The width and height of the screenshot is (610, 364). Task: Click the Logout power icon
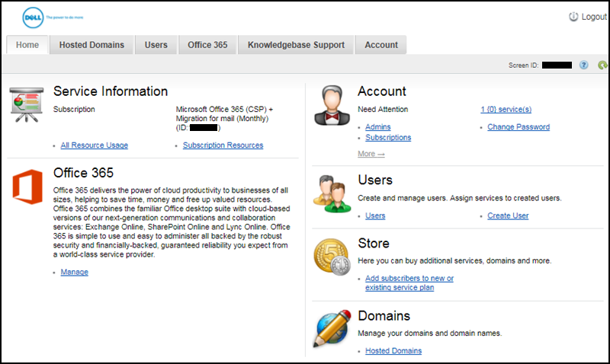click(x=573, y=17)
